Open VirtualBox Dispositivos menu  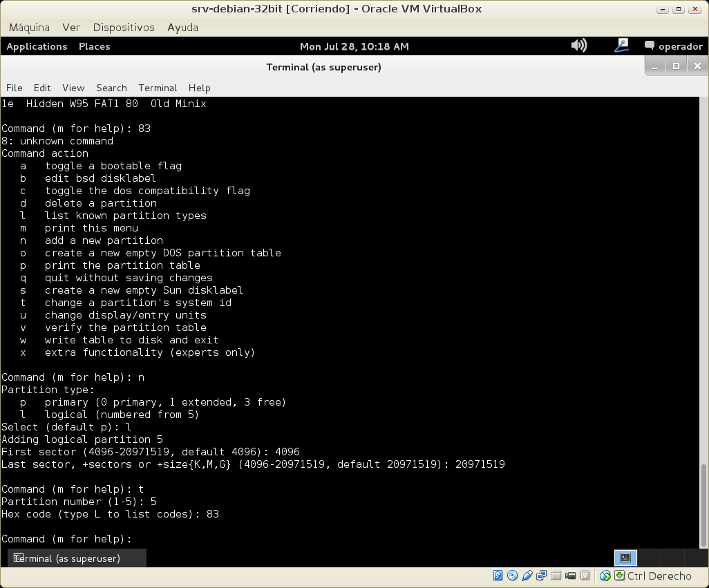tap(124, 28)
